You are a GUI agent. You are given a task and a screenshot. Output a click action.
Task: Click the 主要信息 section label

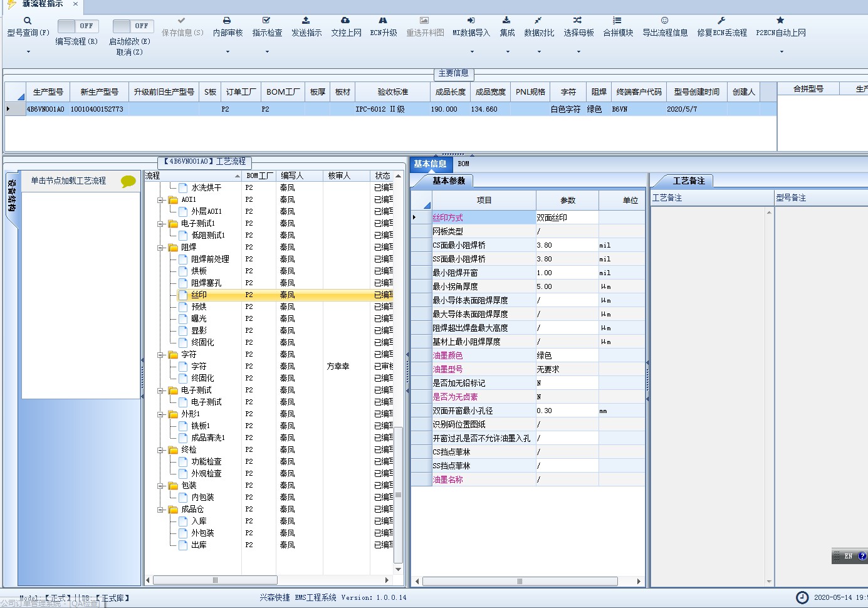[x=453, y=73]
